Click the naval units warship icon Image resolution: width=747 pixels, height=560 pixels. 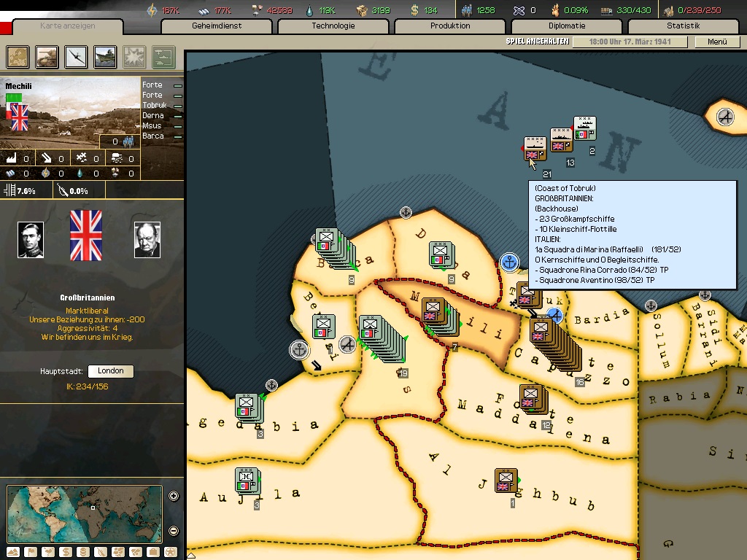tap(106, 56)
